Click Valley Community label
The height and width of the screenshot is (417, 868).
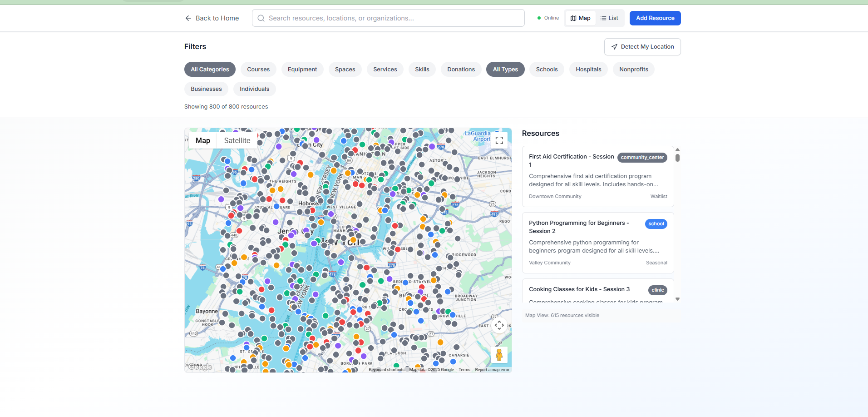tap(549, 263)
